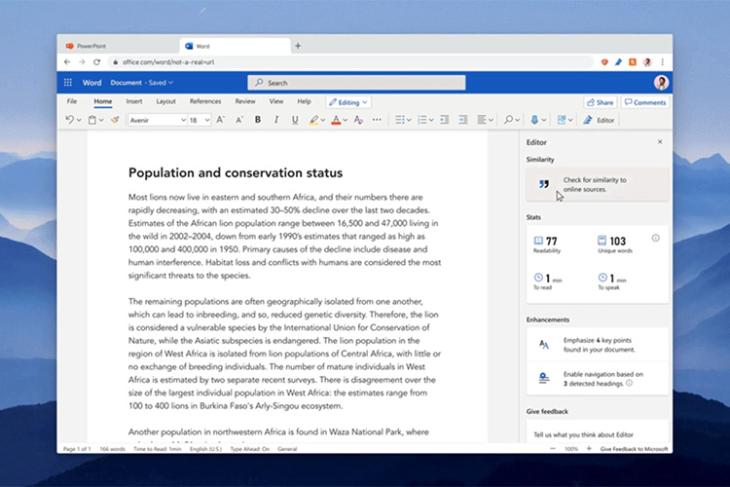Switch to the Insert tab
Viewport: 730px width, 487px height.
(x=134, y=101)
